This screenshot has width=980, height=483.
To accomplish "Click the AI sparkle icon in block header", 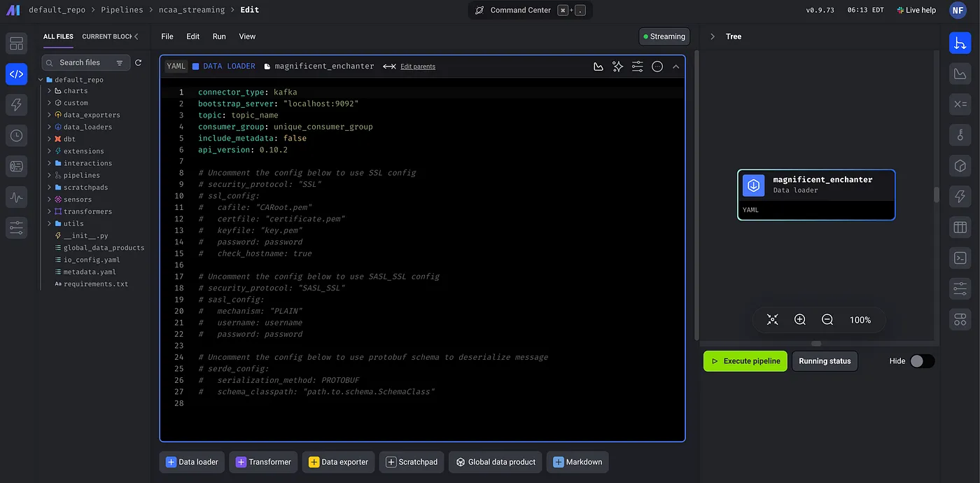I will click(617, 66).
